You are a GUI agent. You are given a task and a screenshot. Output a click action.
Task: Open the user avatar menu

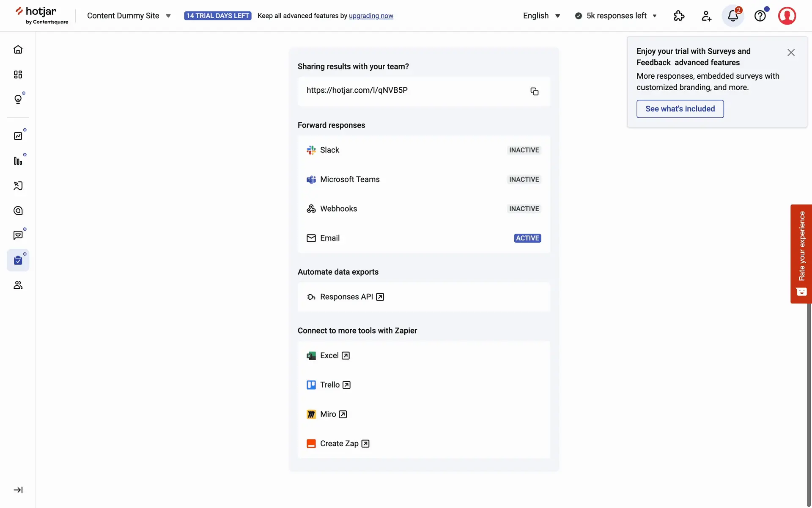787,16
